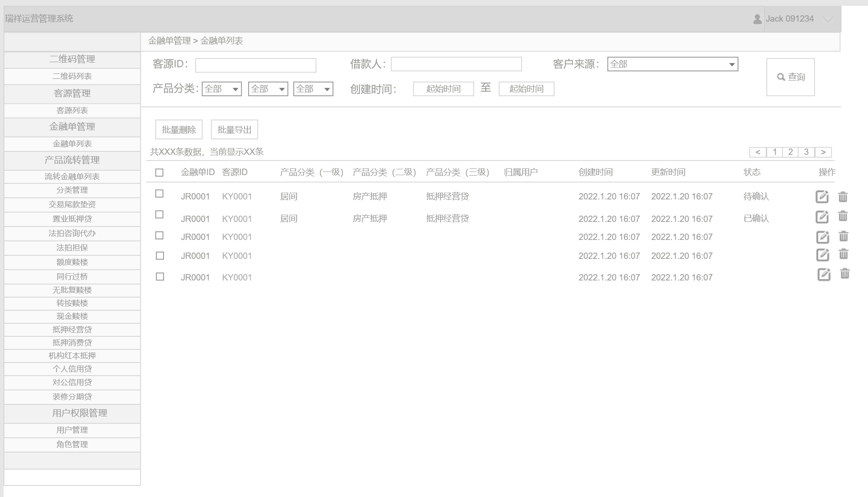Focus the 客源ID input field
The image size is (868, 497).
point(256,65)
